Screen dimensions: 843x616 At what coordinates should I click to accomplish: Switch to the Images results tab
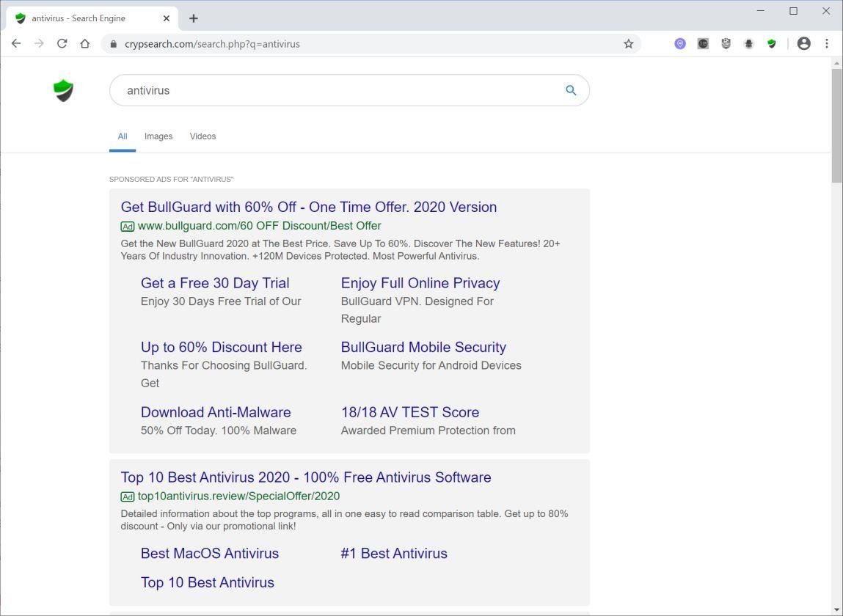pyautogui.click(x=158, y=136)
